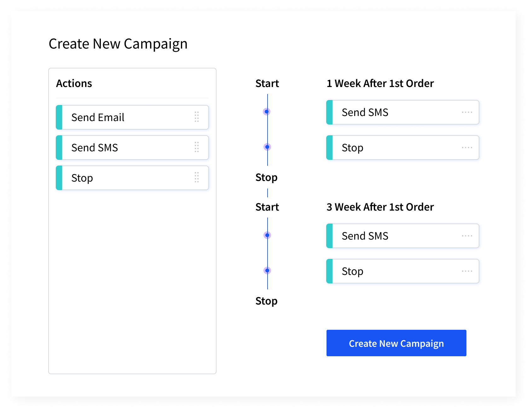Grab the Stop drag handle in Actions

(x=197, y=177)
